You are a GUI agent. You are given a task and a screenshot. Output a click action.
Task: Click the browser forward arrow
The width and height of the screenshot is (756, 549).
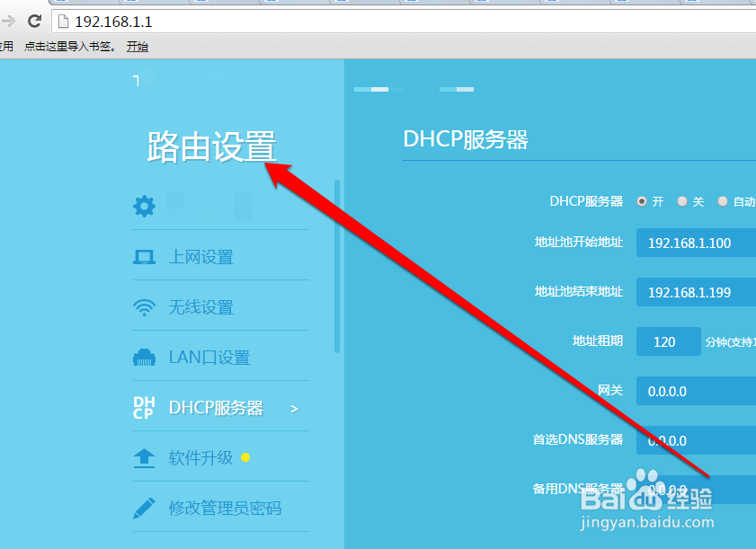[x=8, y=22]
